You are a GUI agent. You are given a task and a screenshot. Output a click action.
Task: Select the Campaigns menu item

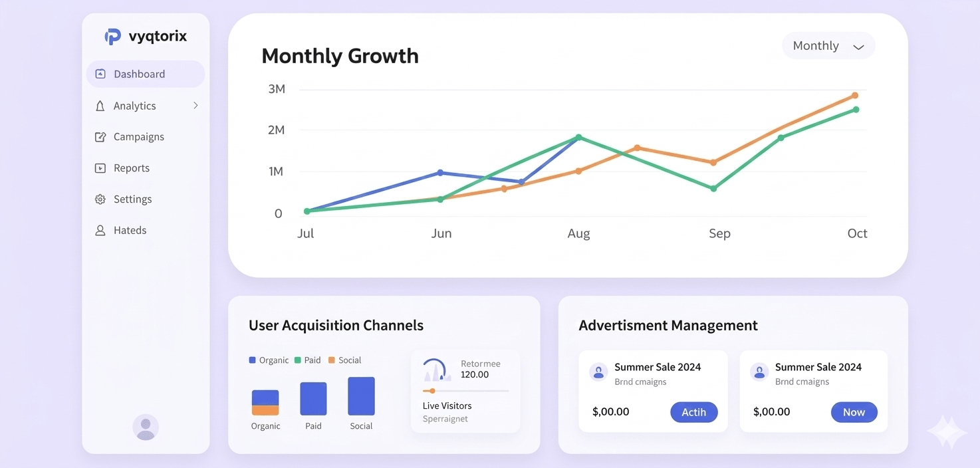(138, 137)
